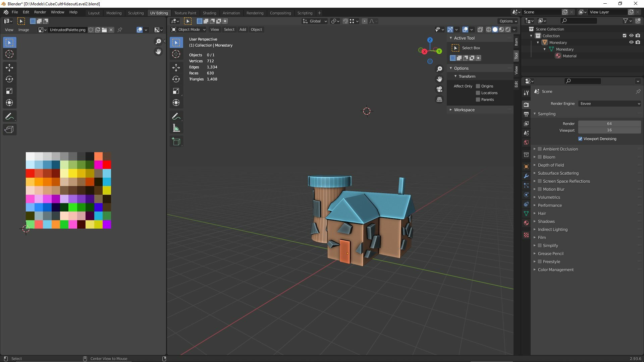Select the Move tool in 3D viewport
This screenshot has width=644, height=362.
click(x=176, y=68)
